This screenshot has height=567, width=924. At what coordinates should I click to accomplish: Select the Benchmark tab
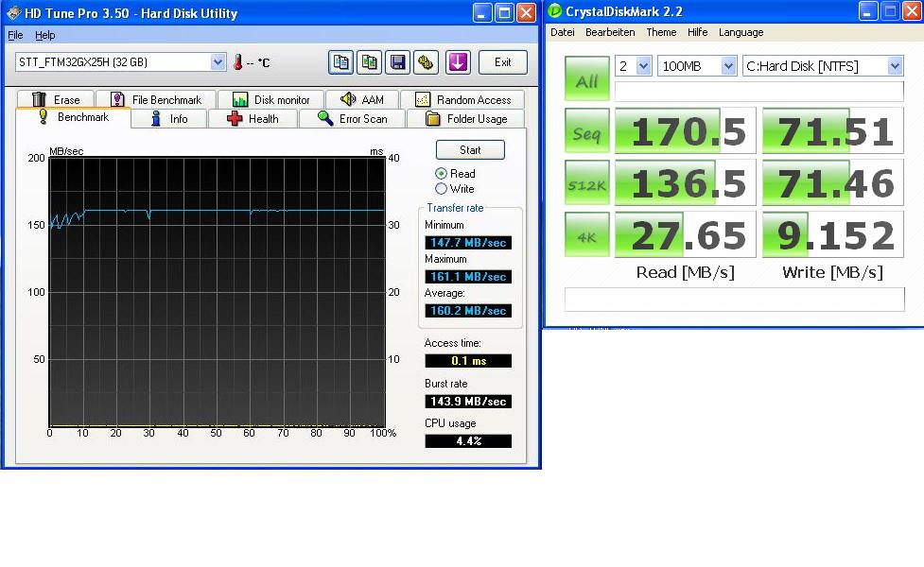pyautogui.click(x=74, y=117)
